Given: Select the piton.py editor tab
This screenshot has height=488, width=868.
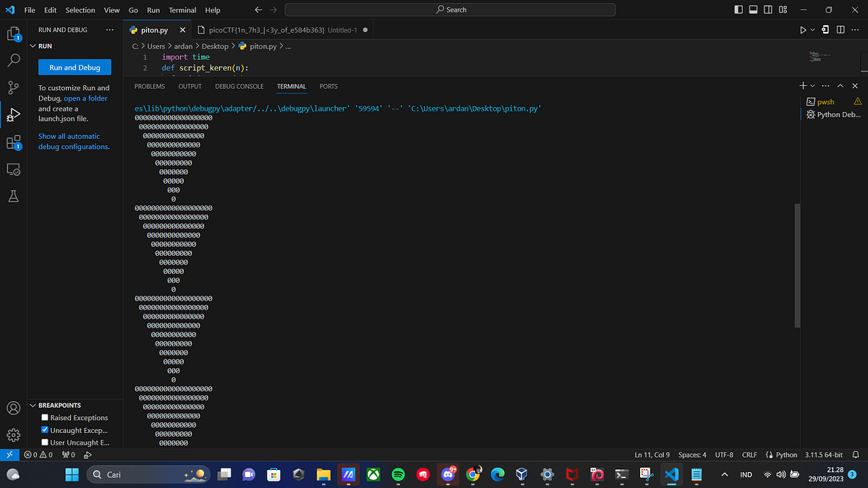Looking at the screenshot, I should pos(157,30).
